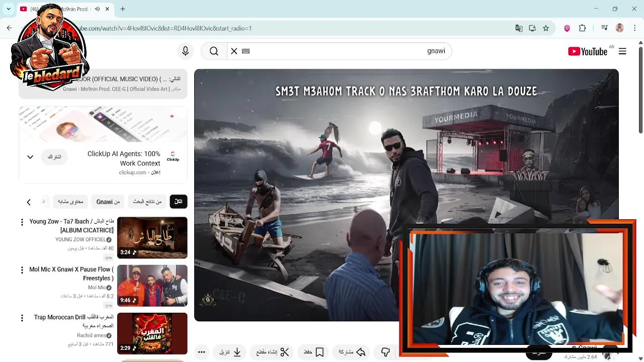Dislike the video with thumbs-down button
644x362 pixels.
(x=385, y=352)
